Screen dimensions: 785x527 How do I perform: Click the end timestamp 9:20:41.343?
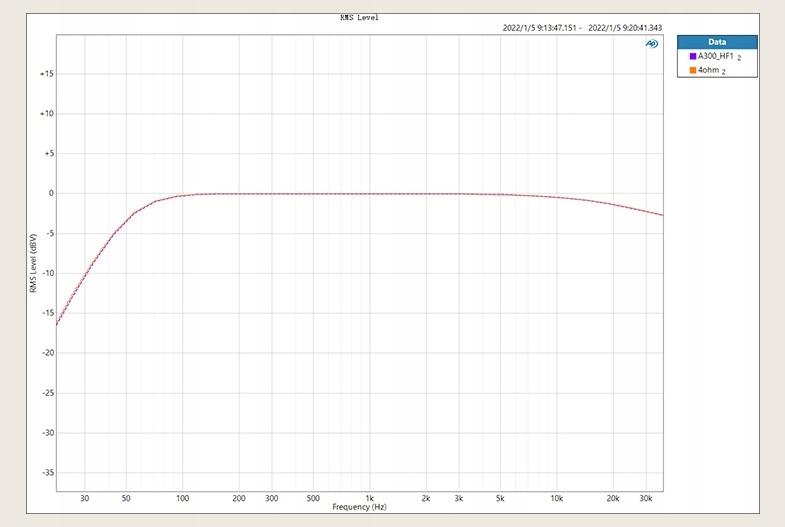(626, 28)
